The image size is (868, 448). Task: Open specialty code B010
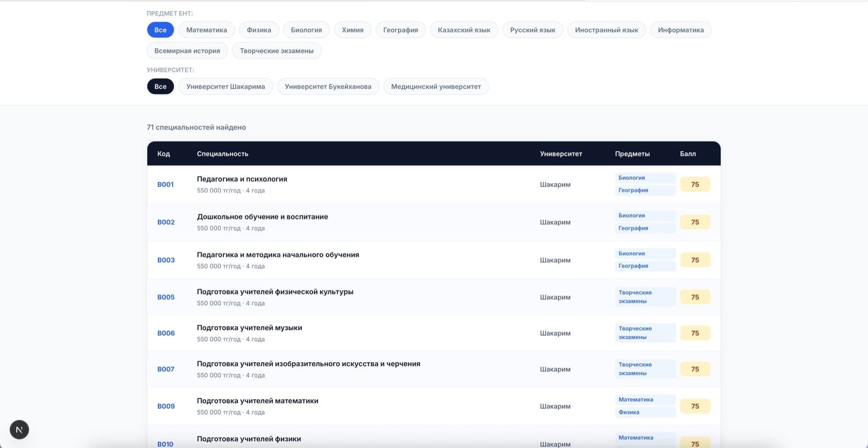(165, 444)
